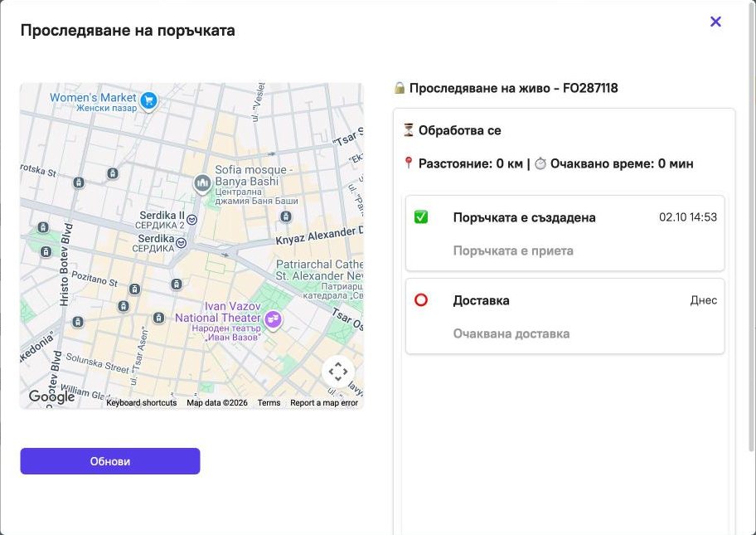The image size is (756, 535).
Task: Click the red circle Доставка status icon
Action: [x=421, y=300]
